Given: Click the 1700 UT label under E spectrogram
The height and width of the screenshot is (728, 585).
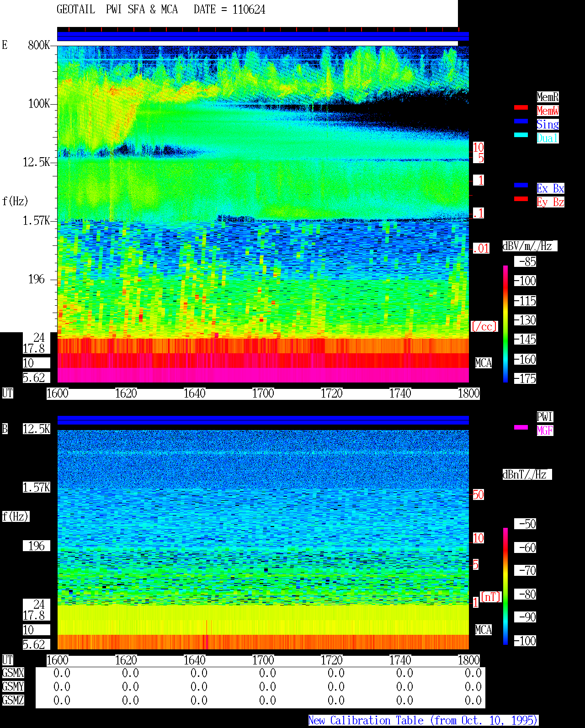Looking at the screenshot, I should (x=263, y=393).
